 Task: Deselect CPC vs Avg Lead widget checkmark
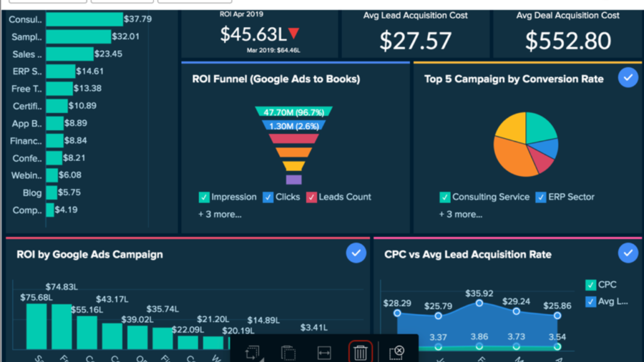[x=628, y=253]
